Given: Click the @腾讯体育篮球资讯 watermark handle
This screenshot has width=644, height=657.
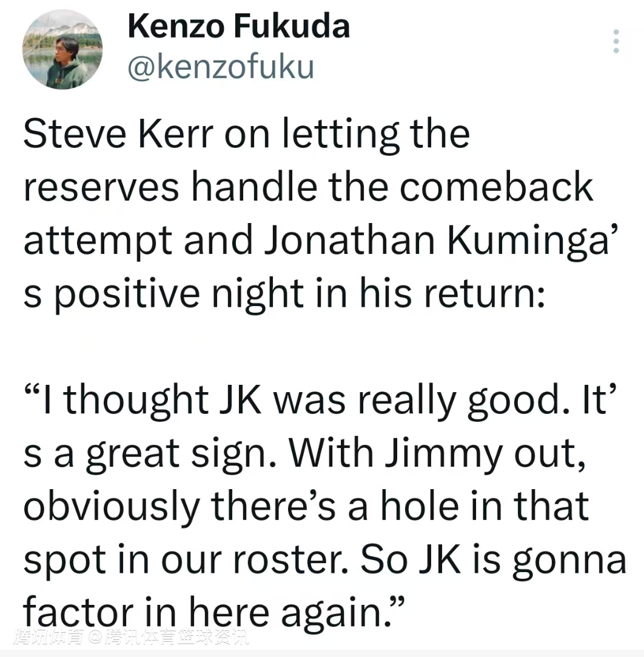Looking at the screenshot, I should pyautogui.click(x=169, y=638).
